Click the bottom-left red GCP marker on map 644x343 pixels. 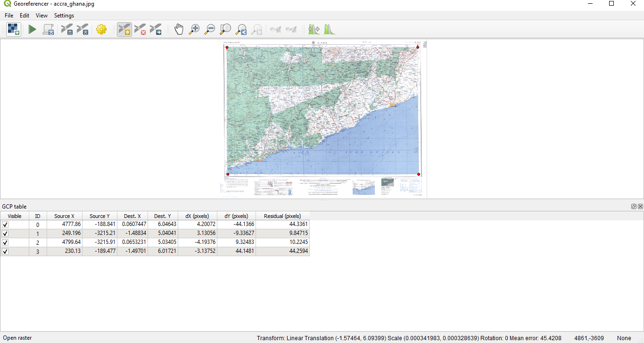pyautogui.click(x=228, y=174)
